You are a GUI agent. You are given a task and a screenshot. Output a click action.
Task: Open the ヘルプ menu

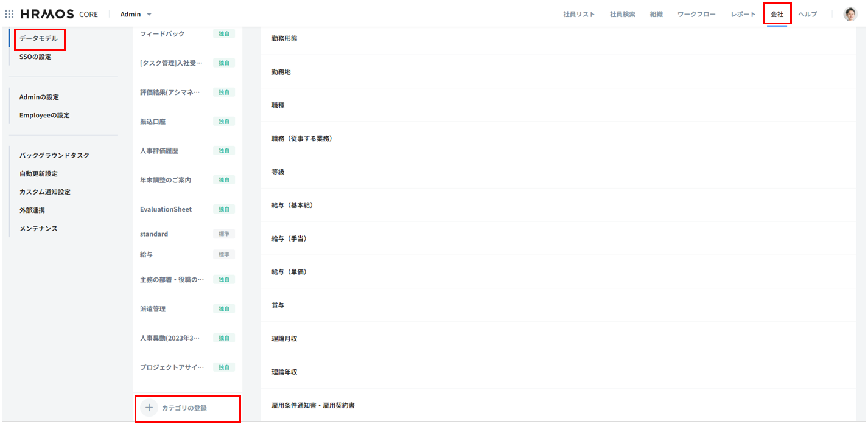coord(808,14)
